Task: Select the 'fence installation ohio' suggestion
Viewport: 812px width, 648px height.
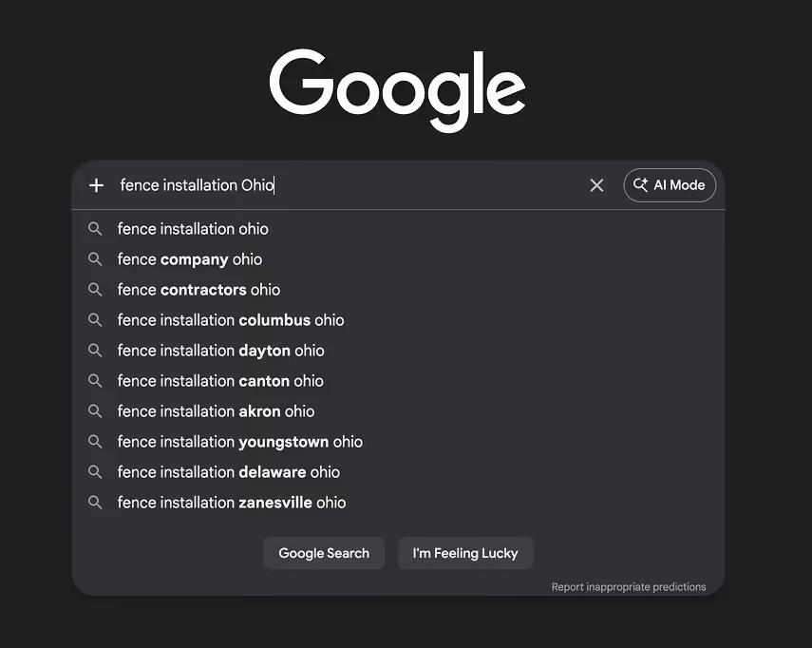Action: (193, 228)
